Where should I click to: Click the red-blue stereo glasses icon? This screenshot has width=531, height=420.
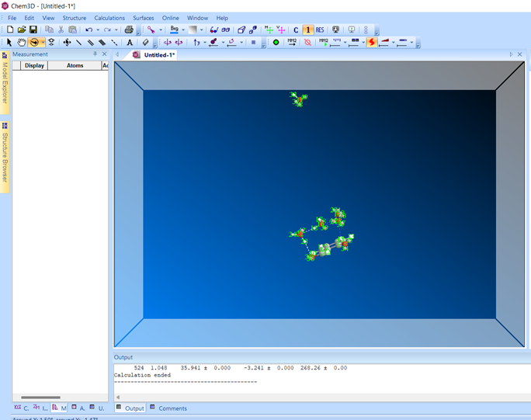coord(214,30)
